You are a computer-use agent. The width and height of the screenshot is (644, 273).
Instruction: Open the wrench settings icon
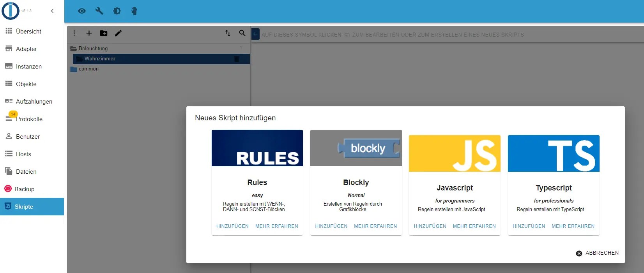pos(99,11)
